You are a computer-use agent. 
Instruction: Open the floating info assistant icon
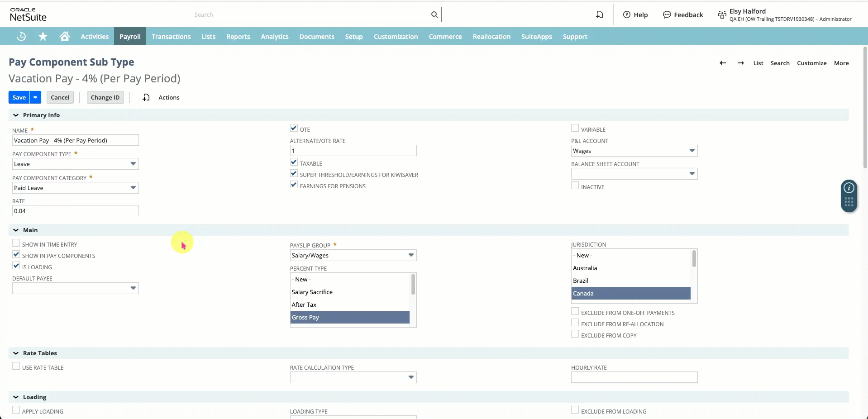[849, 188]
